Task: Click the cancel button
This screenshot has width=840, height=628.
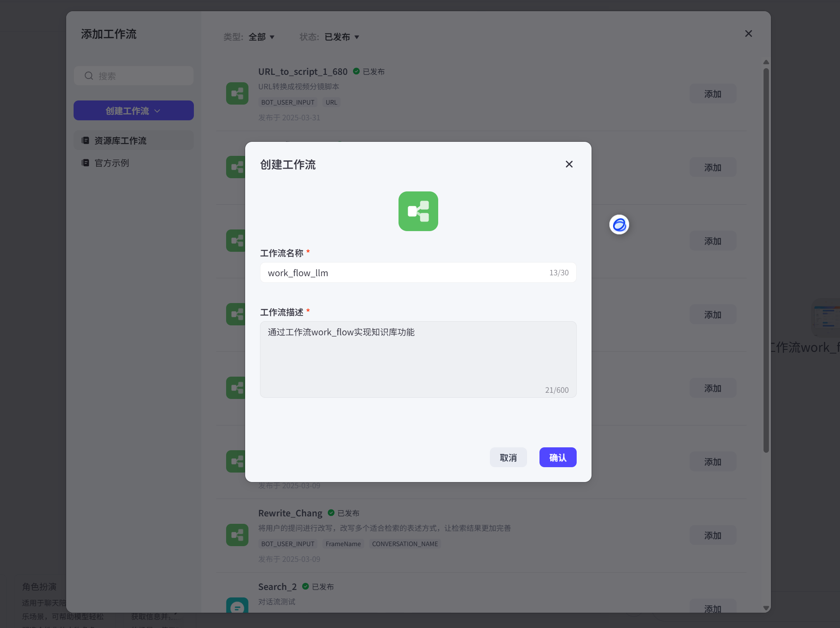Action: coord(508,457)
